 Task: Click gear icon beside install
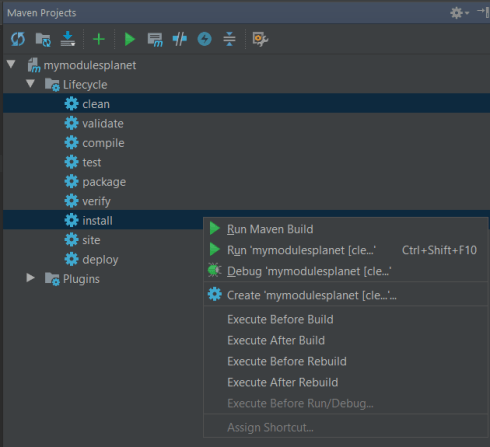tap(71, 220)
